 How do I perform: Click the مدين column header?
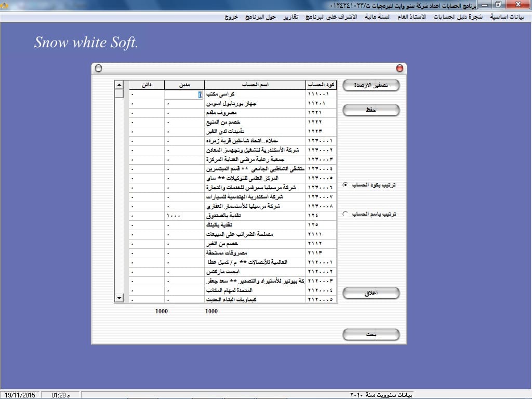pos(184,85)
